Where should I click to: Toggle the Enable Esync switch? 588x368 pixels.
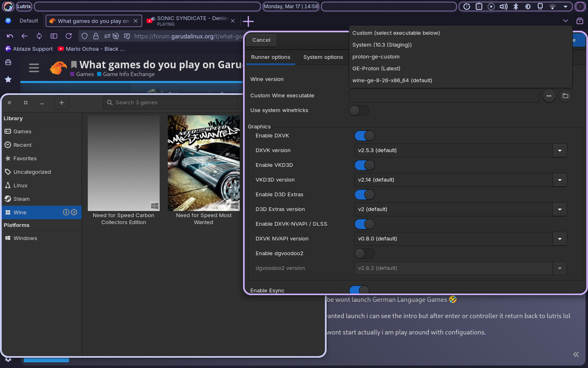[359, 290]
